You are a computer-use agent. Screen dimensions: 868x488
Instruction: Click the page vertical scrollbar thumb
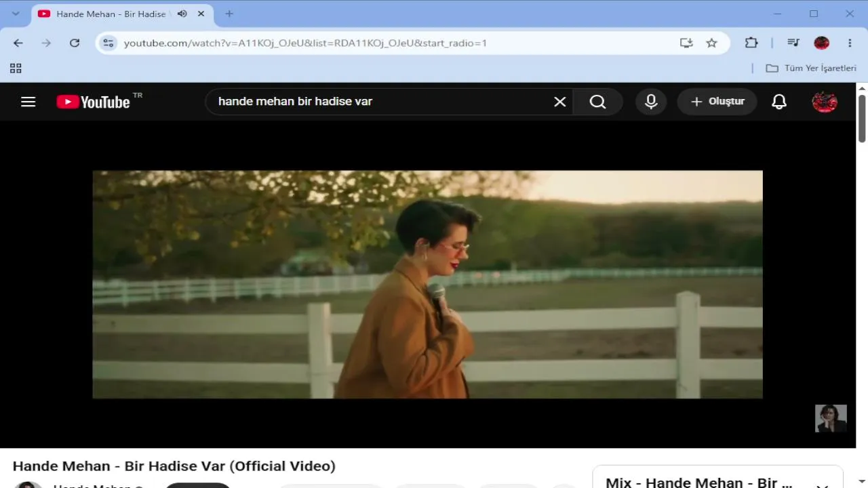(863, 119)
